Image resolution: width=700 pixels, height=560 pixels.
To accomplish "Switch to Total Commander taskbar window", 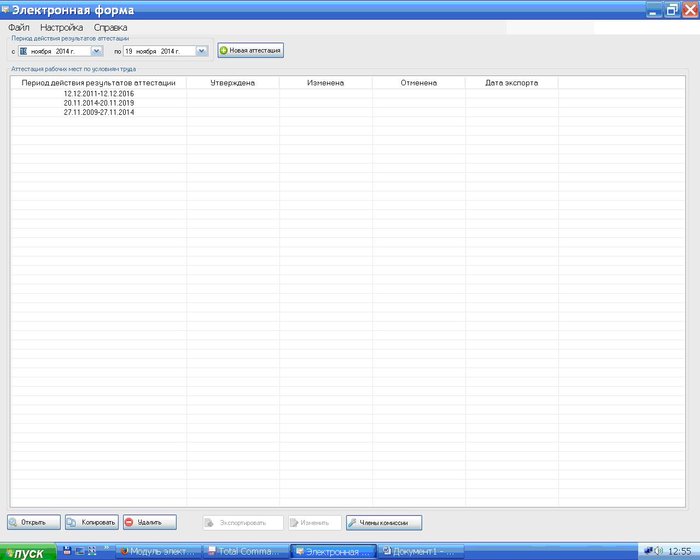I will pos(246,552).
